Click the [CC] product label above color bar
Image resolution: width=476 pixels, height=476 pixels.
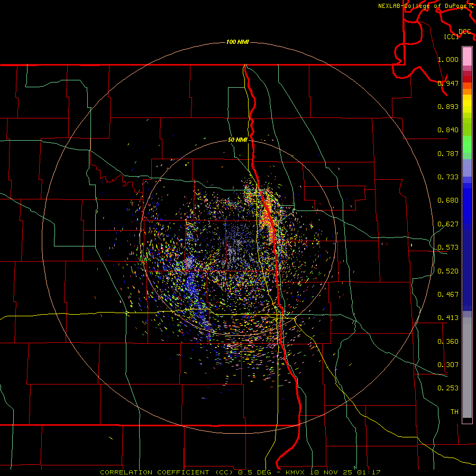[451, 36]
